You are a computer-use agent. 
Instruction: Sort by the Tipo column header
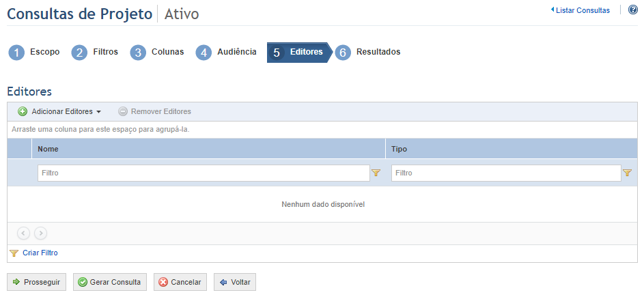[512, 149]
